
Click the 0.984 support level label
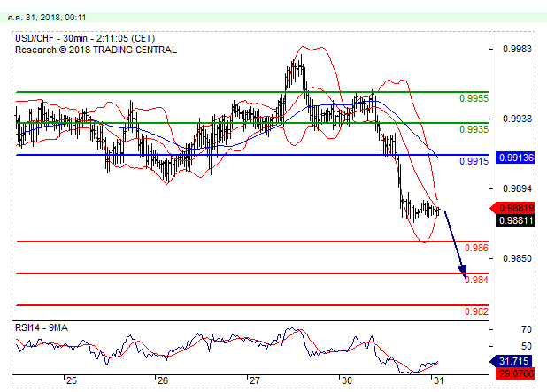tap(476, 280)
